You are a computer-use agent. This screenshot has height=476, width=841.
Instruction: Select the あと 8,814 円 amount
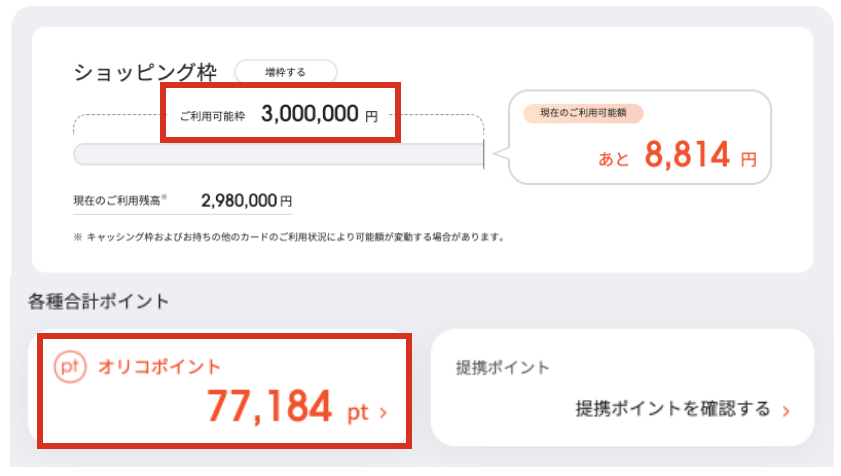click(677, 155)
